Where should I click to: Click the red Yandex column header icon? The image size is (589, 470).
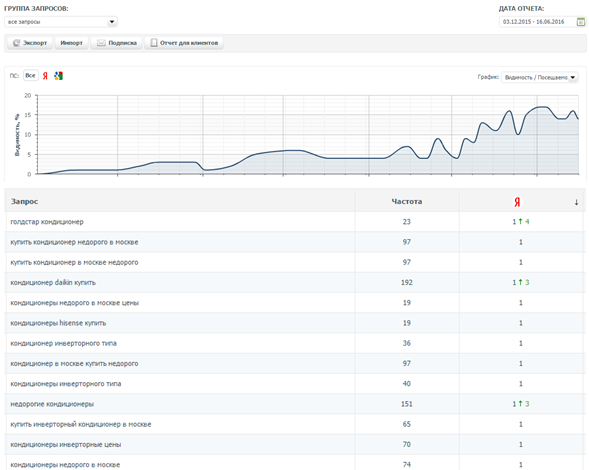(x=517, y=202)
